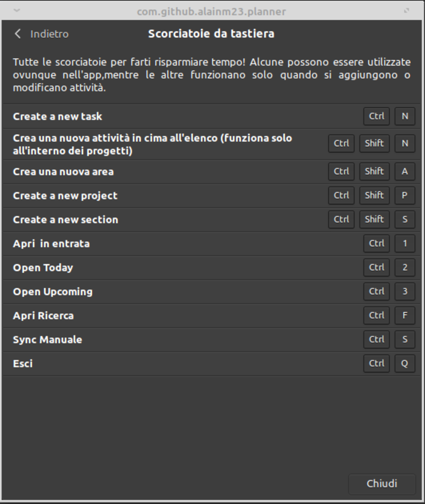Click the Shift badge for Crea una nuova area

[x=374, y=171]
